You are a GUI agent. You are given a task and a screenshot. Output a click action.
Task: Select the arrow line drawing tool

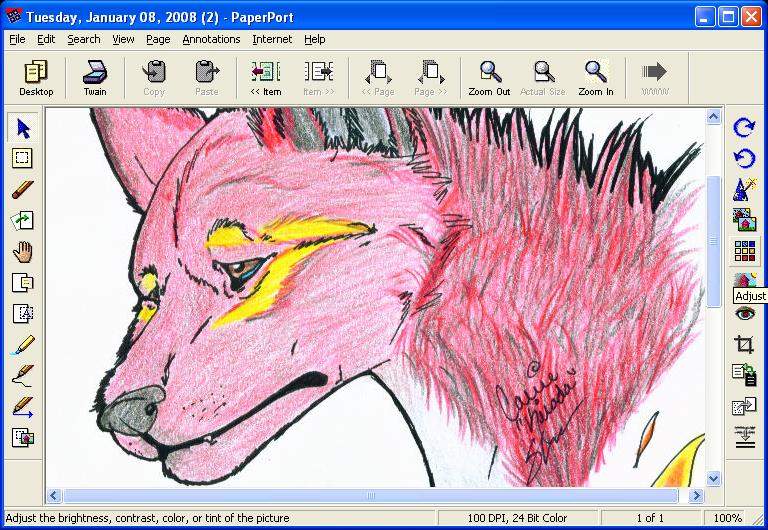click(x=23, y=407)
